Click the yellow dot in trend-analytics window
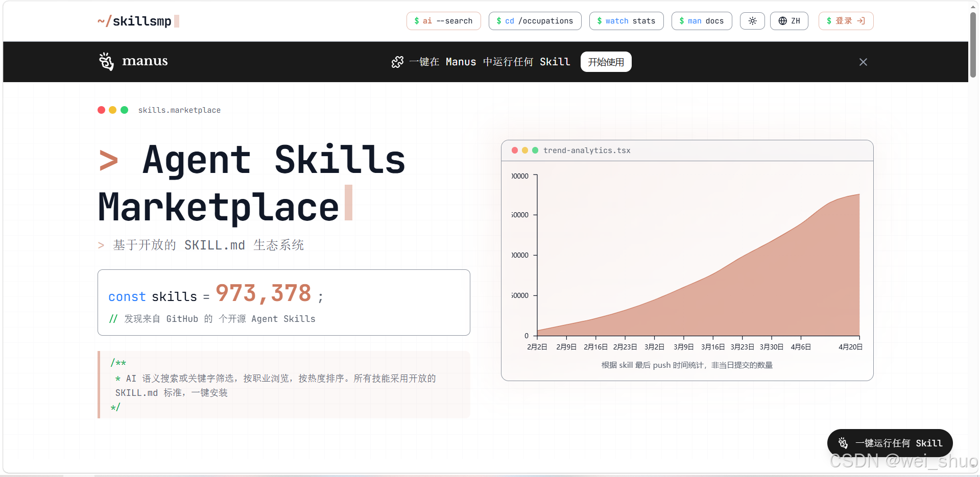 tap(525, 150)
